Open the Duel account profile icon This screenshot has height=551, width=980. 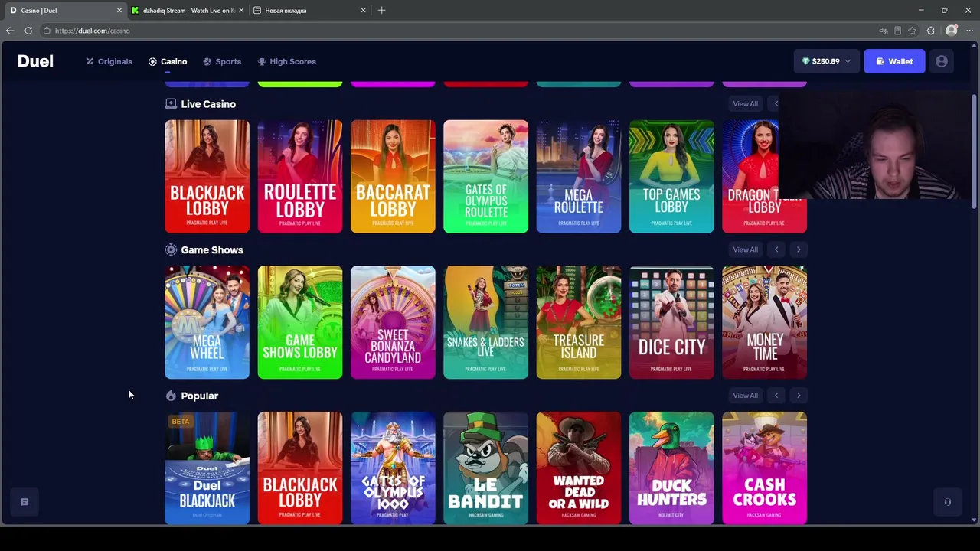pos(942,61)
